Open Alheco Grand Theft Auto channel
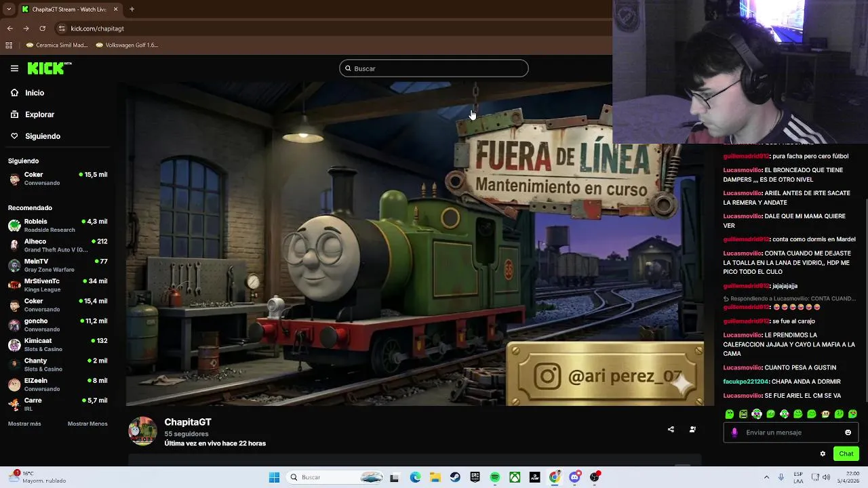868x488 pixels. point(58,245)
